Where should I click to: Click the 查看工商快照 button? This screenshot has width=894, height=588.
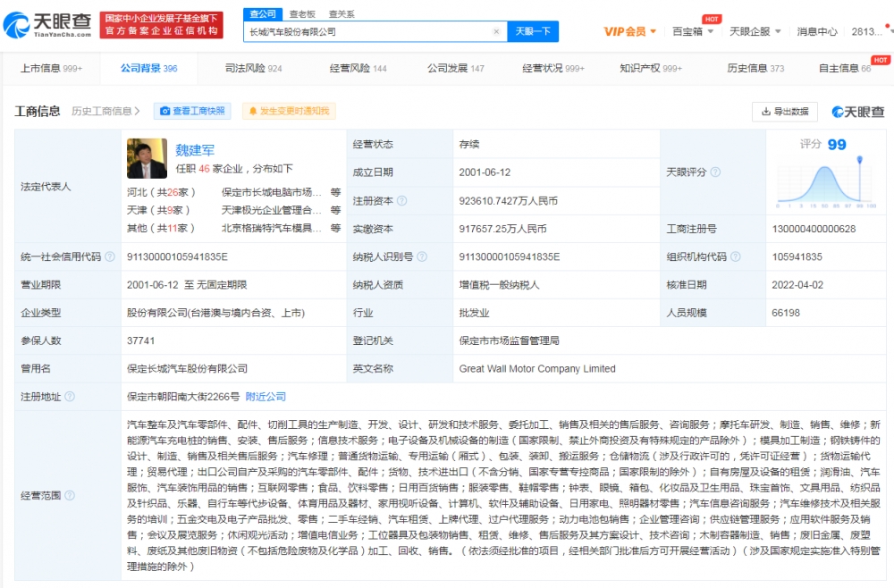[192, 111]
